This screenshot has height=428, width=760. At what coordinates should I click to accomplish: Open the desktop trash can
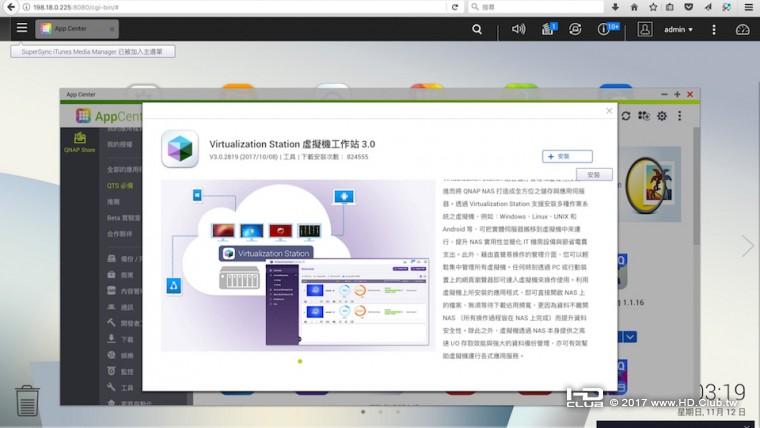[x=27, y=400]
